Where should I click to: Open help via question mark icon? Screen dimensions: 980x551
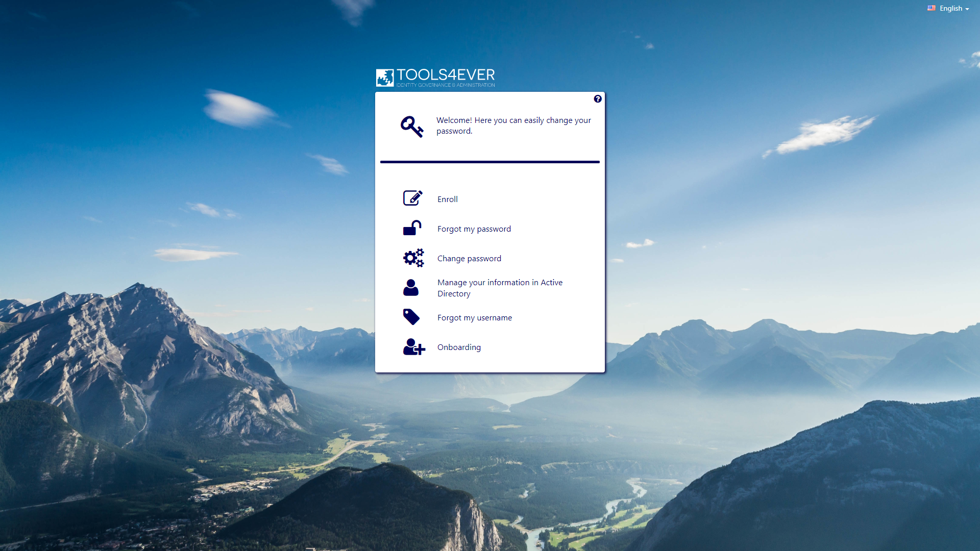pos(598,99)
